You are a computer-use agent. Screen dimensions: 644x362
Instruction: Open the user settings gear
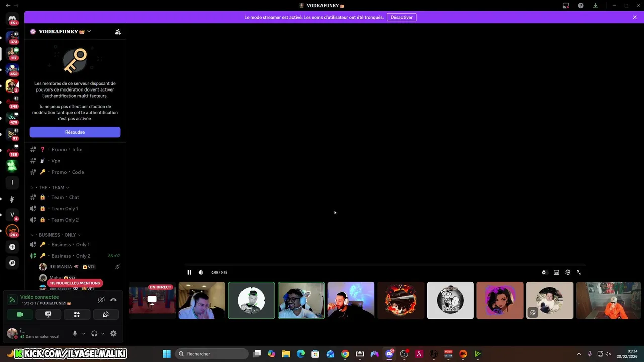coord(113,333)
